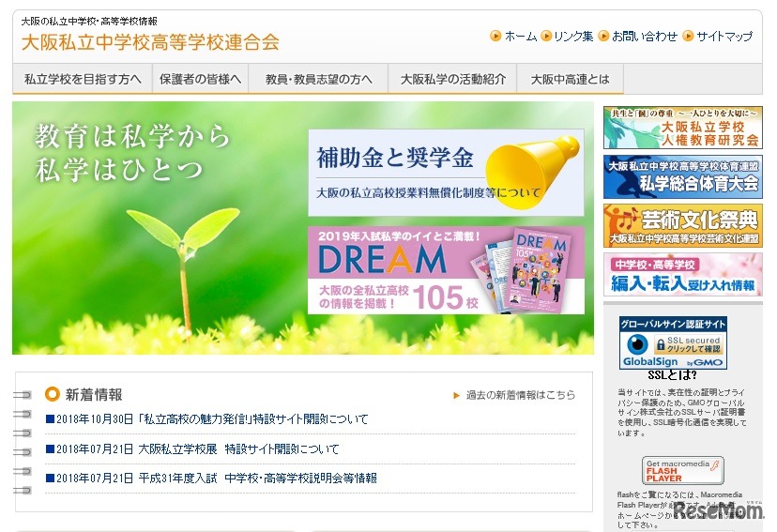Open the 大阪中高連とは menu tab
This screenshot has width=777, height=532.
[570, 79]
